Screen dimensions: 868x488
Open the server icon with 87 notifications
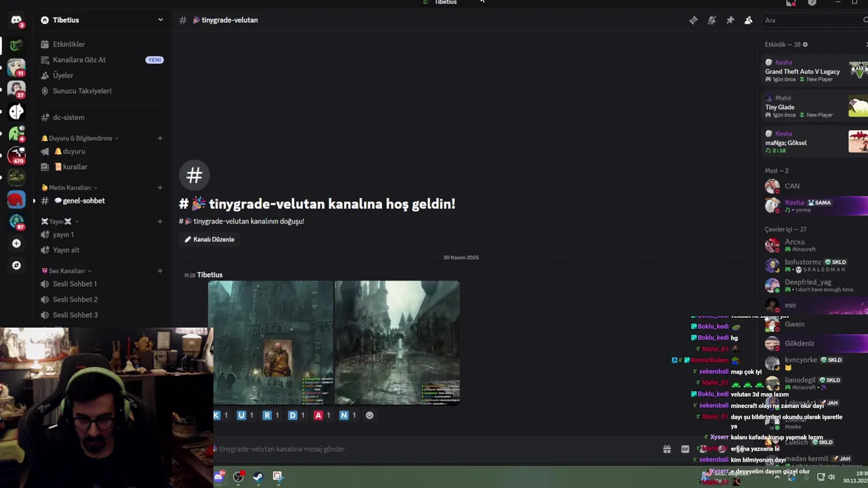click(16, 222)
